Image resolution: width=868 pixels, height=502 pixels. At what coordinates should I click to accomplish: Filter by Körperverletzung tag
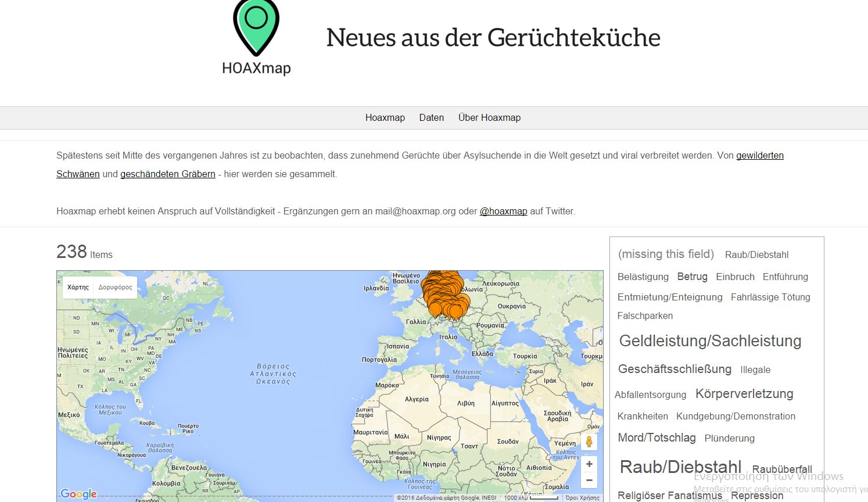click(x=744, y=393)
